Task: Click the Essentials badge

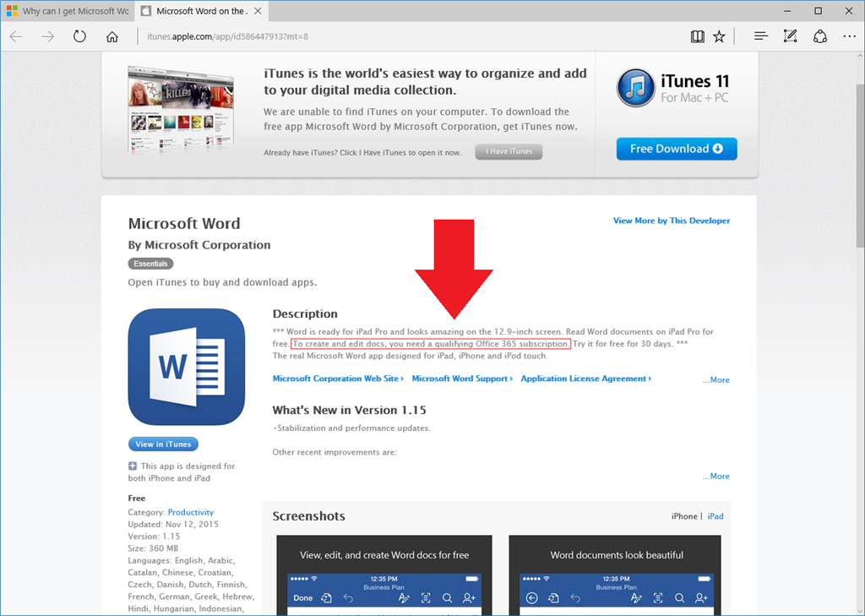Action: tap(150, 264)
